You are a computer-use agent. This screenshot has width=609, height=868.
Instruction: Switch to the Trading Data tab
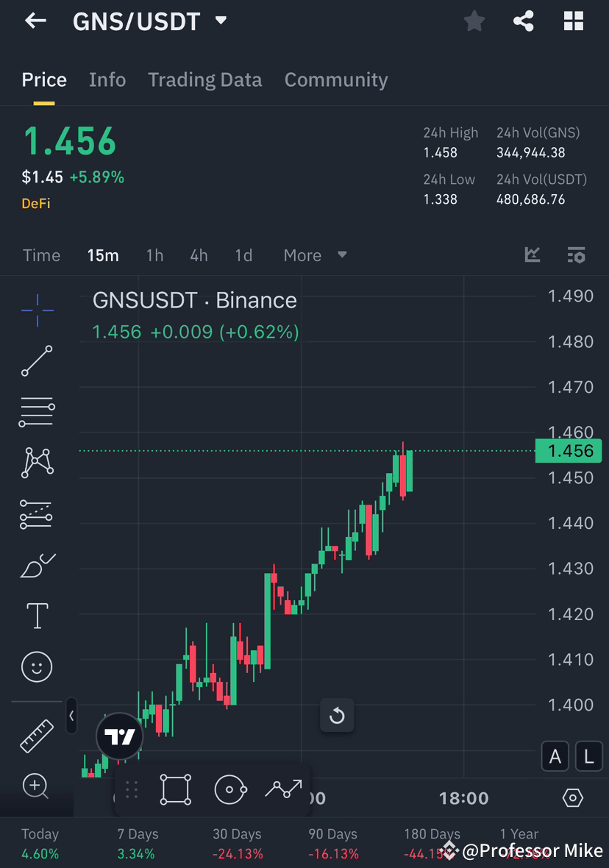pos(204,79)
